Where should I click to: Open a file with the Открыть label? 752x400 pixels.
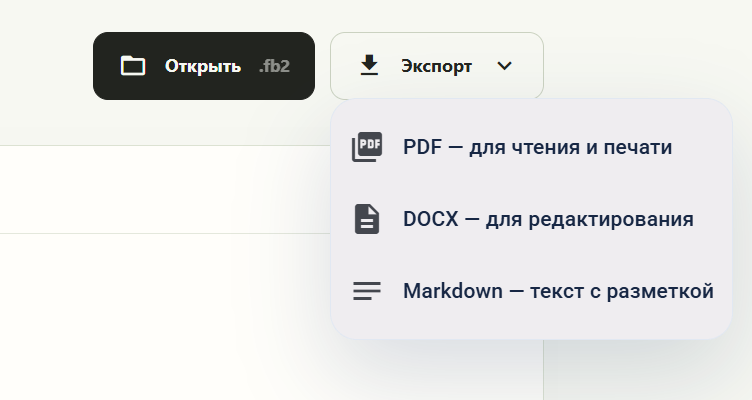pyautogui.click(x=203, y=66)
